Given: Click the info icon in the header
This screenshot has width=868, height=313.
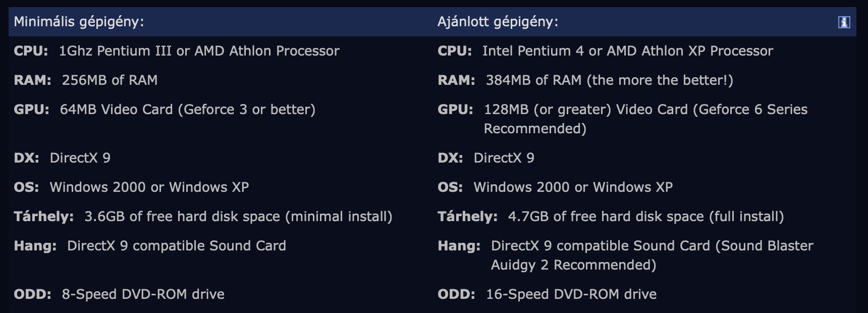Looking at the screenshot, I should 844,22.
